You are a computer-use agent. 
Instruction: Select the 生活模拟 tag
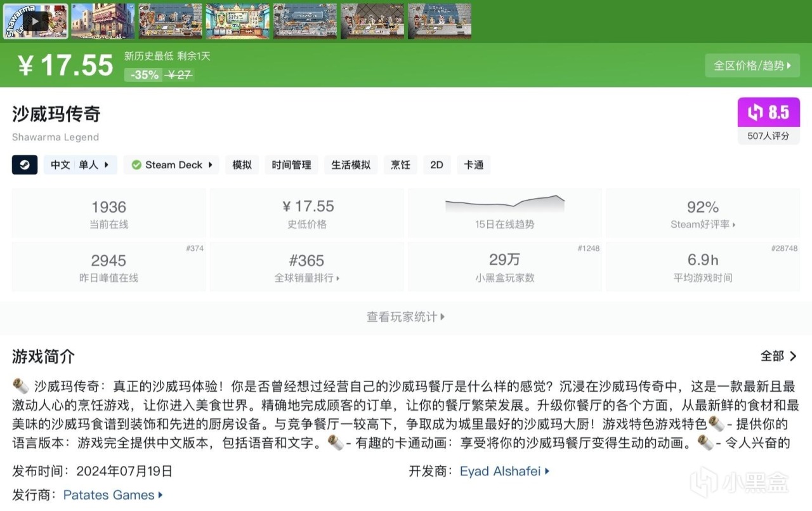pos(351,165)
